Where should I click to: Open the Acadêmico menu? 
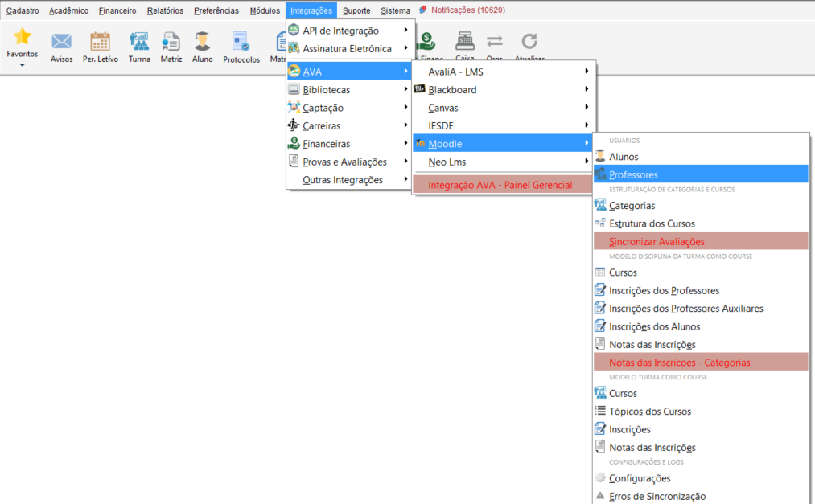pyautogui.click(x=68, y=10)
